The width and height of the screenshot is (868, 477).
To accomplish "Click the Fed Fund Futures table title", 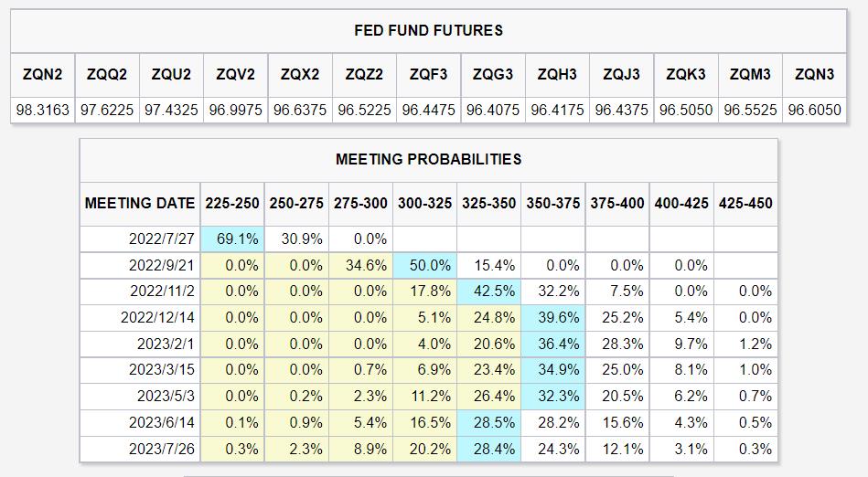I will tap(428, 30).
